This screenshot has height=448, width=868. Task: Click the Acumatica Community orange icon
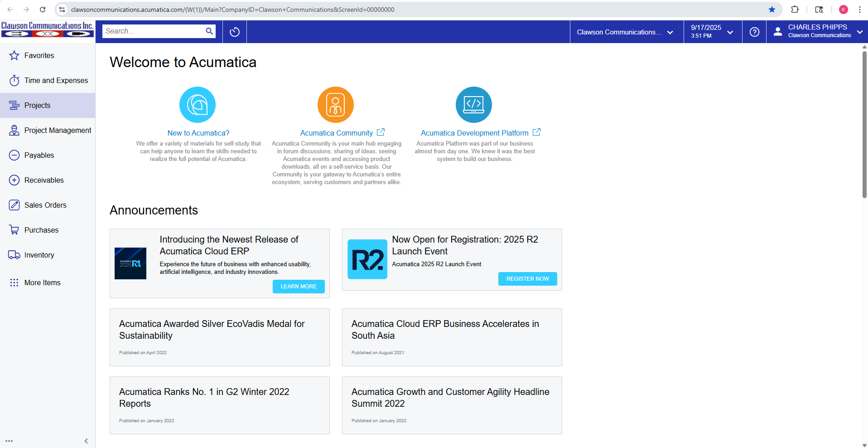tap(335, 105)
